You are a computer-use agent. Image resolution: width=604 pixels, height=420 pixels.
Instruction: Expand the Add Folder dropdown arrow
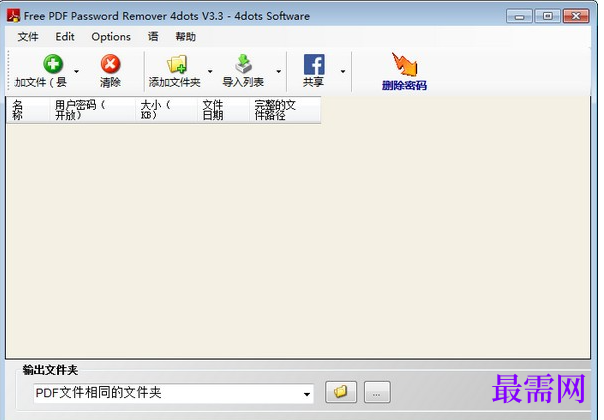pyautogui.click(x=210, y=71)
